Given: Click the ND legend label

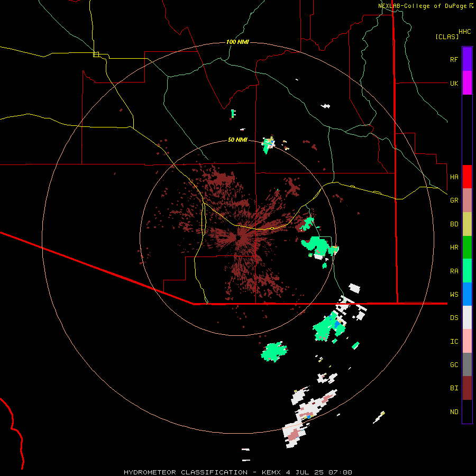Looking at the screenshot, I should click(x=454, y=412).
